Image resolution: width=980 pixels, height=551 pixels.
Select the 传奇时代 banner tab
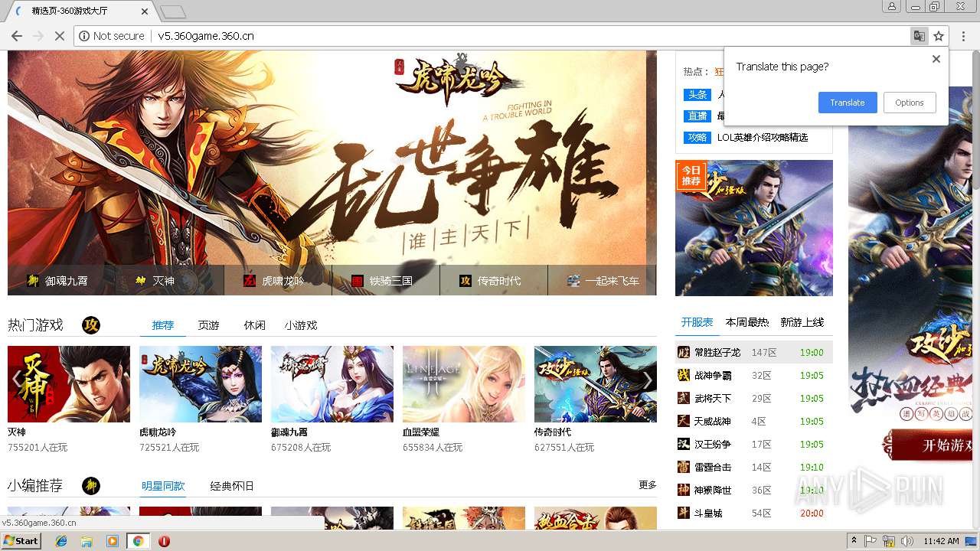click(x=494, y=281)
